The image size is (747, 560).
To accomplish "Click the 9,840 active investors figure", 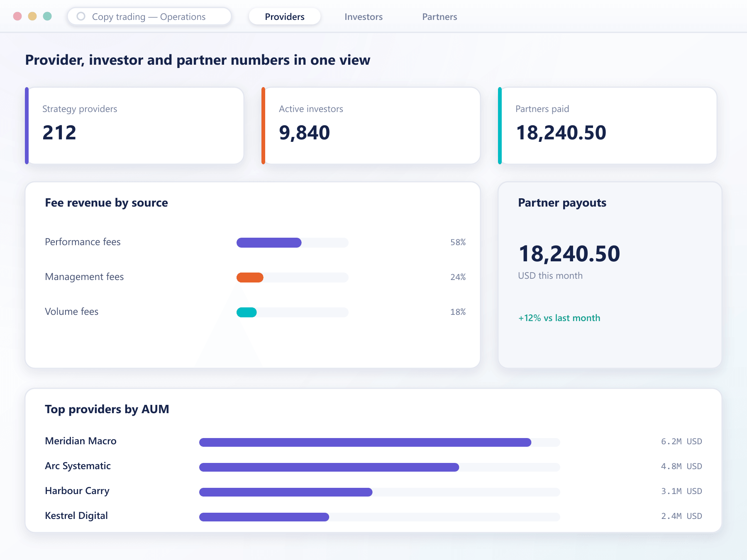I will pyautogui.click(x=304, y=133).
